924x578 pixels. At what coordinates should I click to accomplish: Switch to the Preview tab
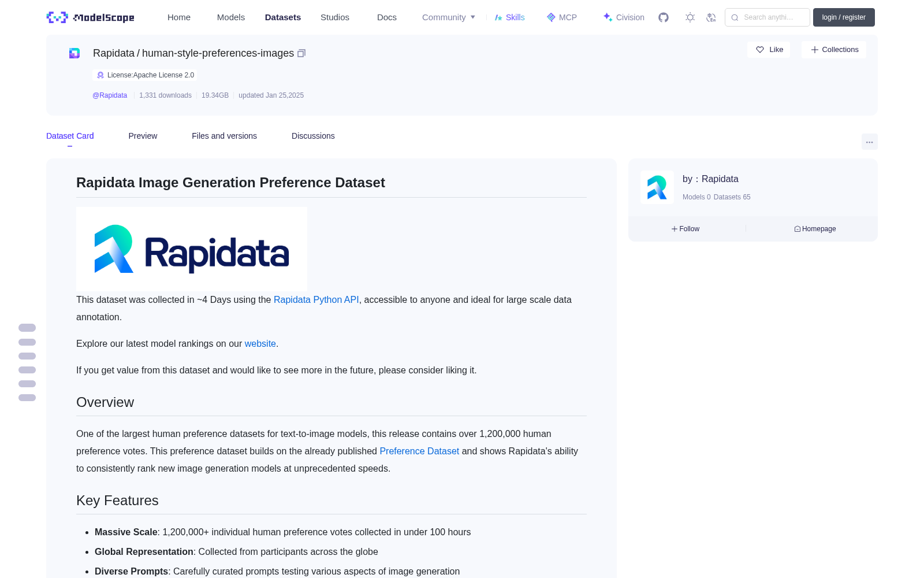(143, 136)
